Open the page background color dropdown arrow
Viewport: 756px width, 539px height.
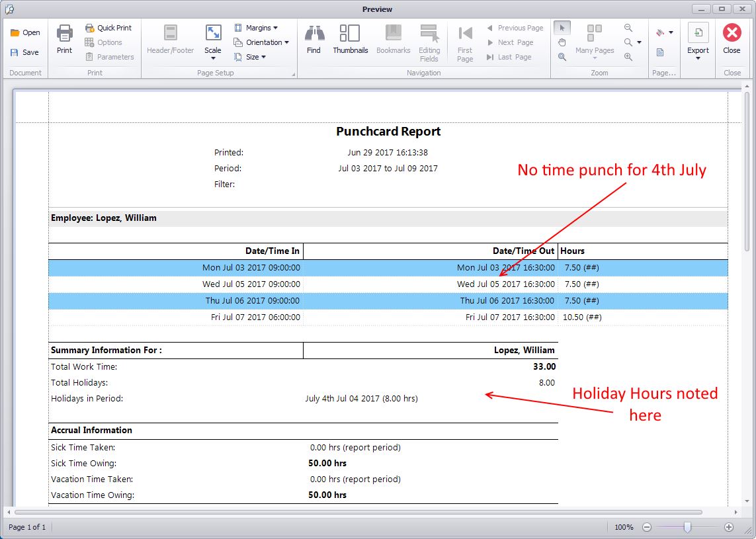click(671, 33)
